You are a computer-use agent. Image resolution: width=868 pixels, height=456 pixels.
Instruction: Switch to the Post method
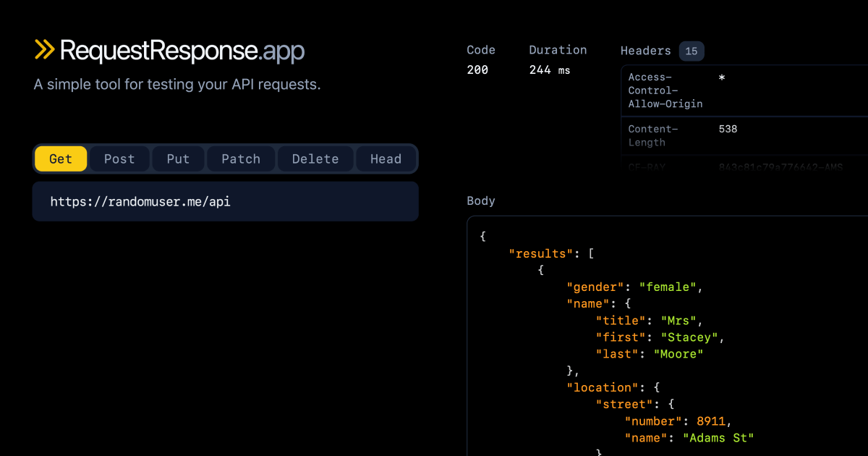click(x=119, y=159)
